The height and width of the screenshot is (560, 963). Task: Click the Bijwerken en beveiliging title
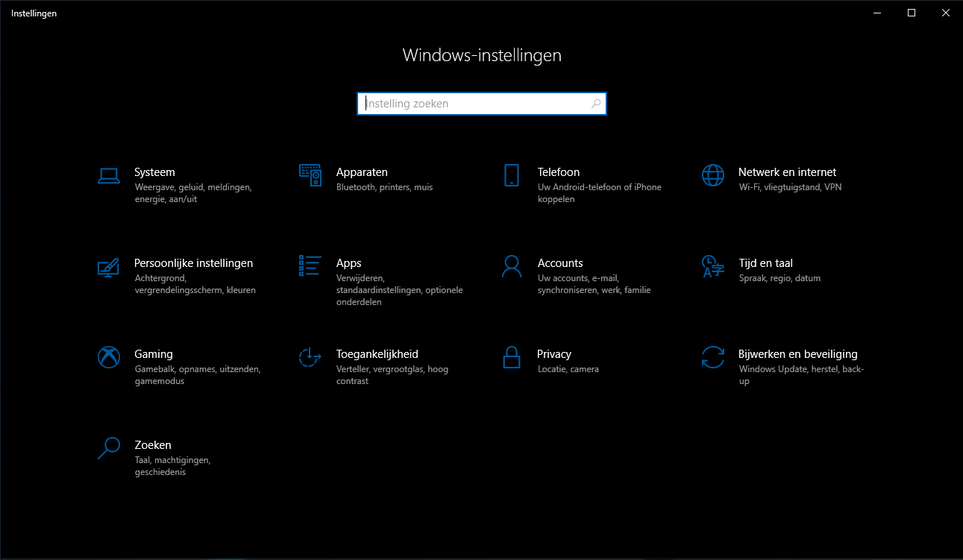click(x=798, y=354)
